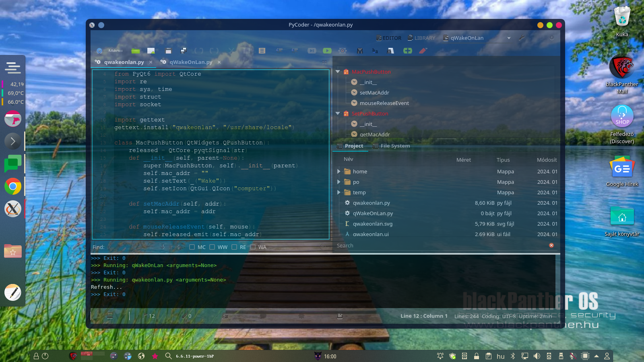This screenshot has width=644, height=362.
Task: Click the run configuration gear-play icon
Action: click(x=343, y=51)
